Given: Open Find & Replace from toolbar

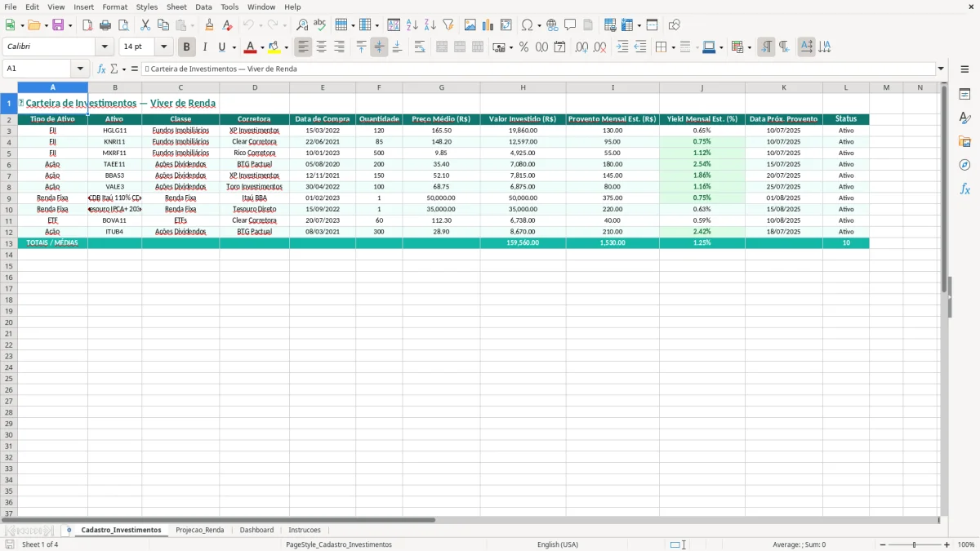Looking at the screenshot, I should [x=302, y=25].
